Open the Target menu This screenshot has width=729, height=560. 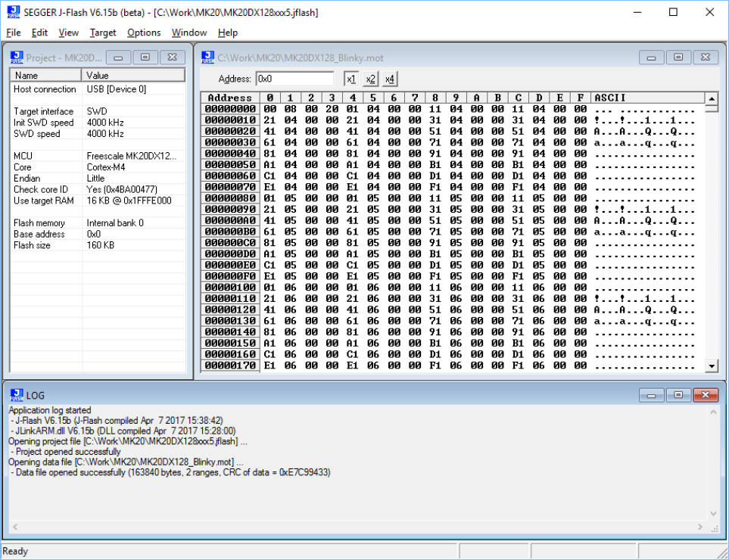tap(103, 33)
